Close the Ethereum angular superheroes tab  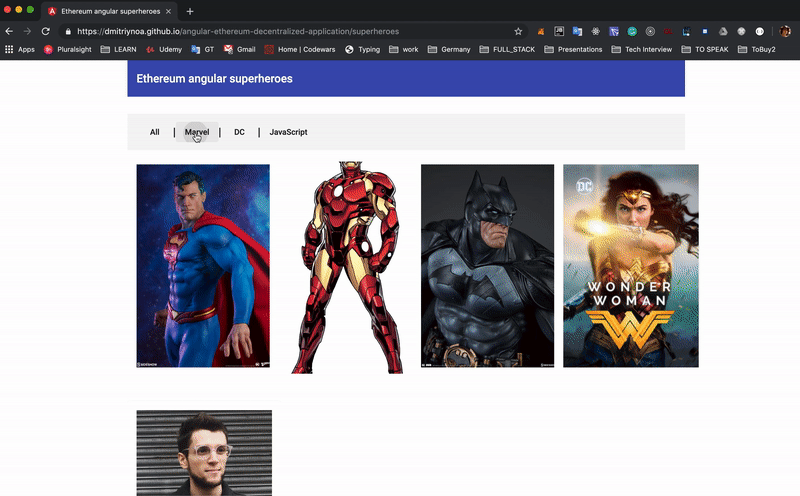pos(168,11)
